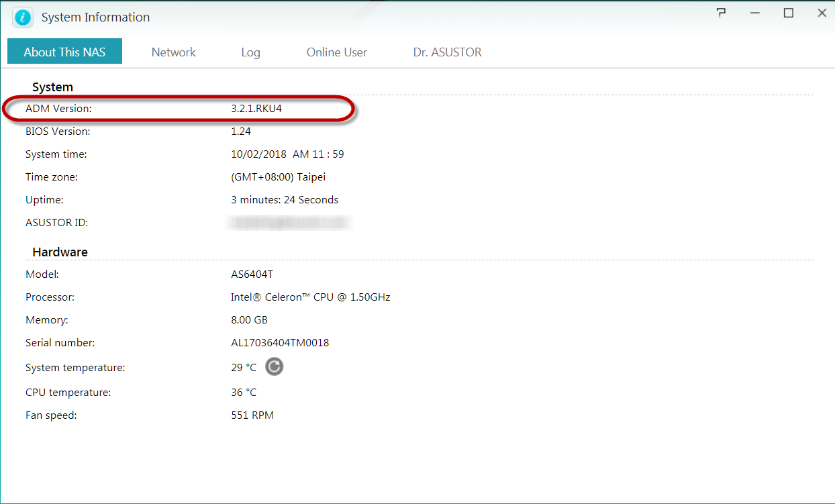
Task: Select the CPU temperature value 36 °C
Action: coord(244,393)
